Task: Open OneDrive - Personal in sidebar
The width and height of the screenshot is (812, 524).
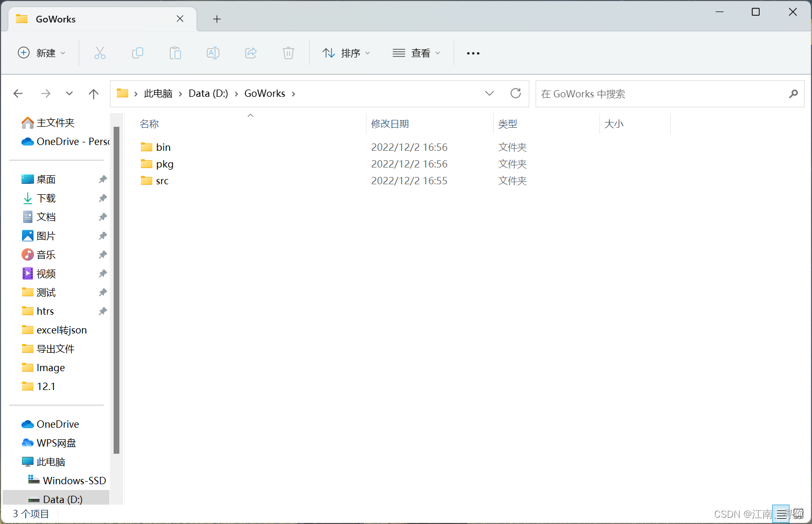Action: point(65,141)
